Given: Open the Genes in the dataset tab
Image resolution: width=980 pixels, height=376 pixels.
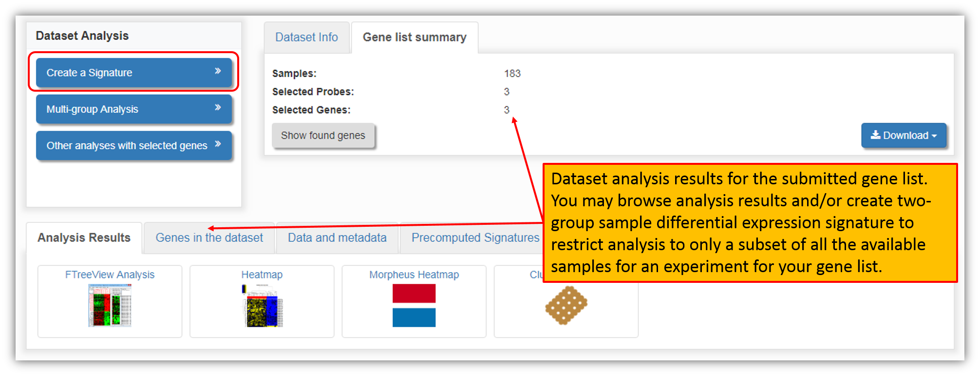Looking at the screenshot, I should (209, 238).
